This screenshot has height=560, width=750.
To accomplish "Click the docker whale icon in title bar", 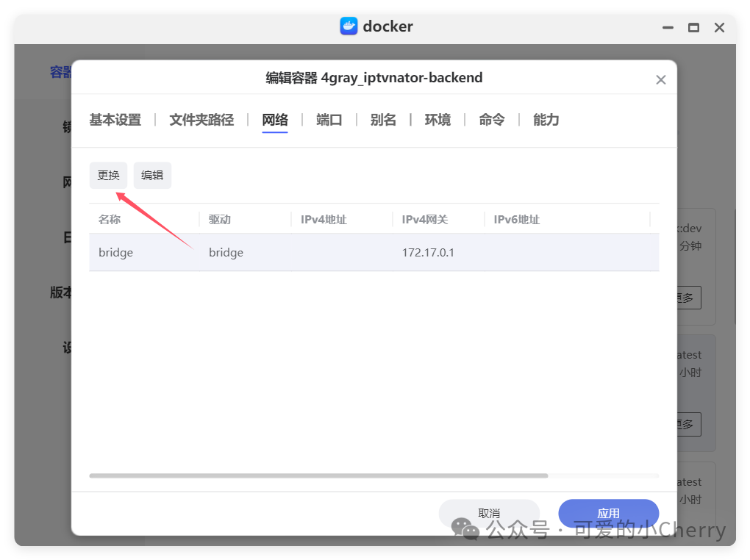I will point(349,26).
